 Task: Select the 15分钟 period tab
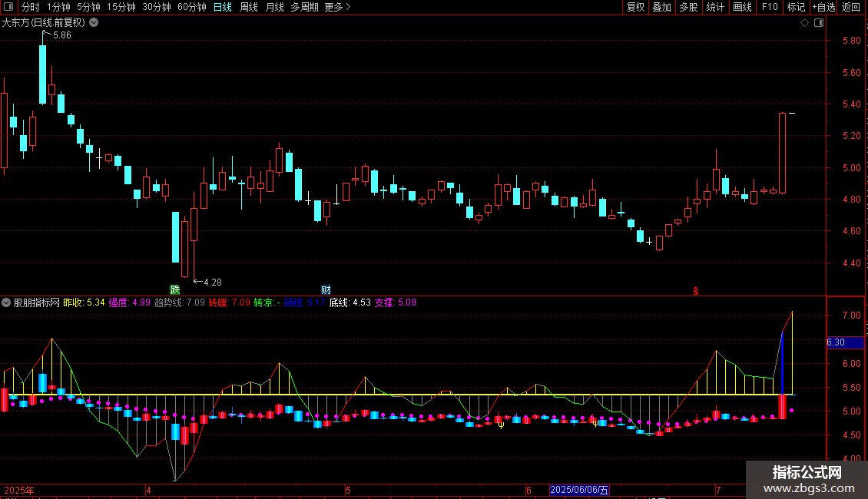[x=121, y=7]
